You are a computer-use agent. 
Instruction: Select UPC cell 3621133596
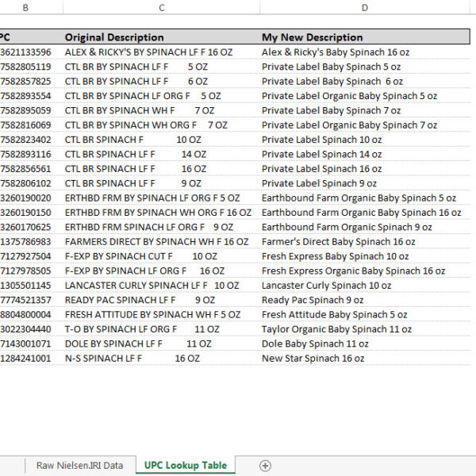tap(32, 52)
